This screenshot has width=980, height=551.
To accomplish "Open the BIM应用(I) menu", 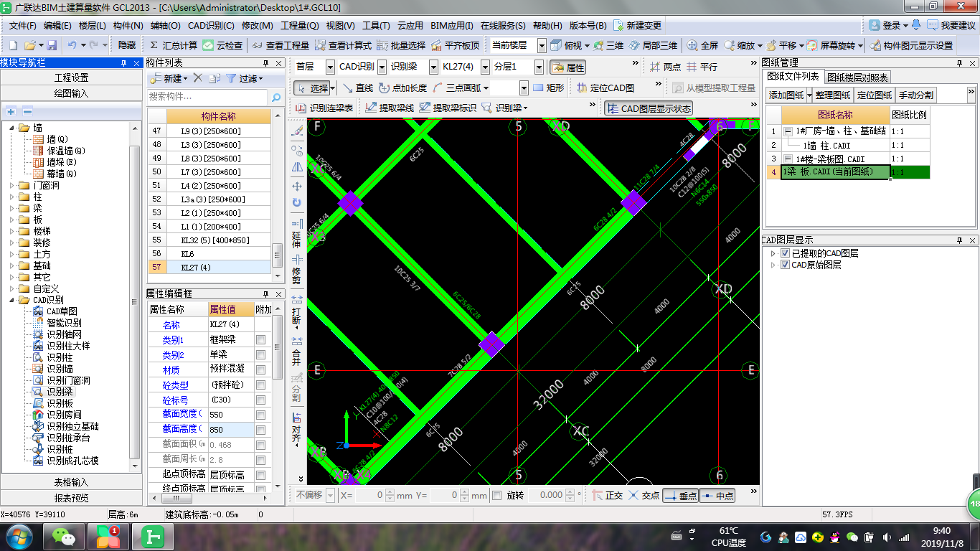I will (x=452, y=25).
